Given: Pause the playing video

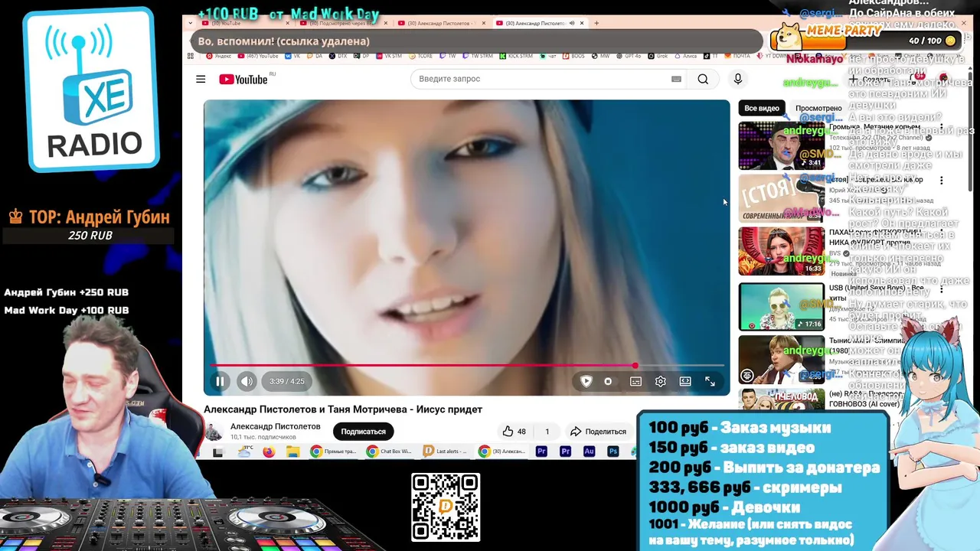Looking at the screenshot, I should point(220,381).
